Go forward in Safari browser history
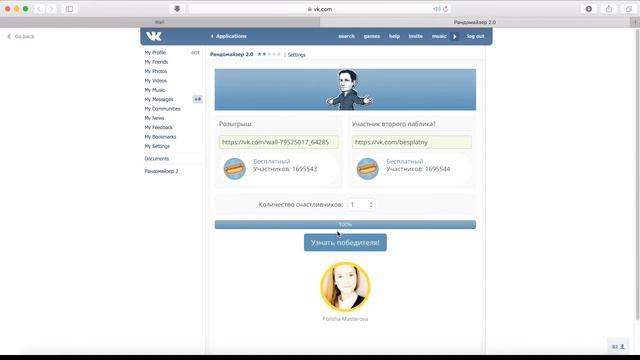The image size is (640, 360). [51, 9]
